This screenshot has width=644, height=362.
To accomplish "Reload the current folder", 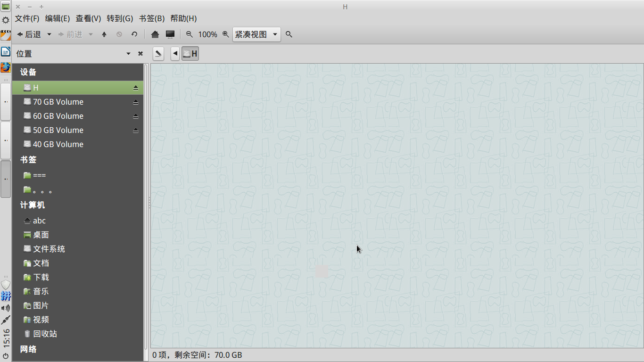I will tap(134, 34).
